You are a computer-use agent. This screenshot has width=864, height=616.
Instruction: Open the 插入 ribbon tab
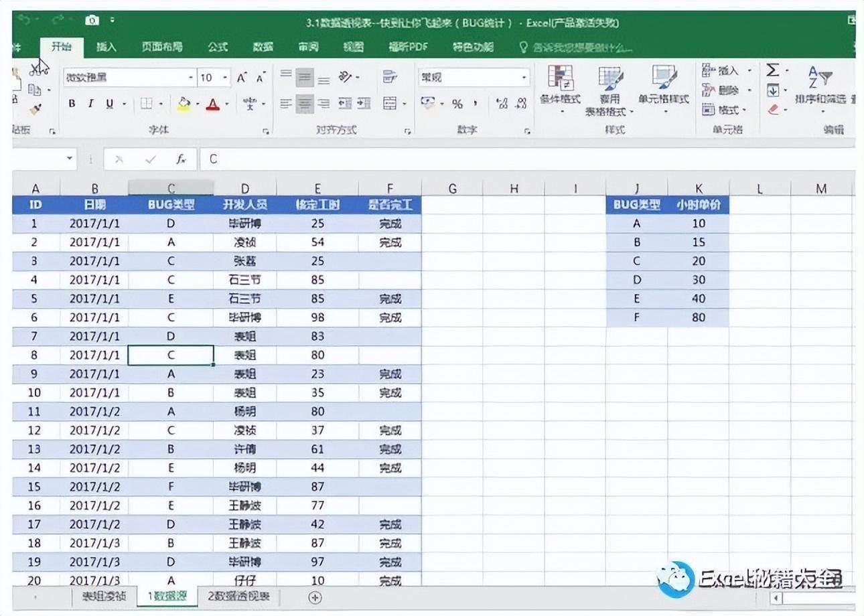106,47
